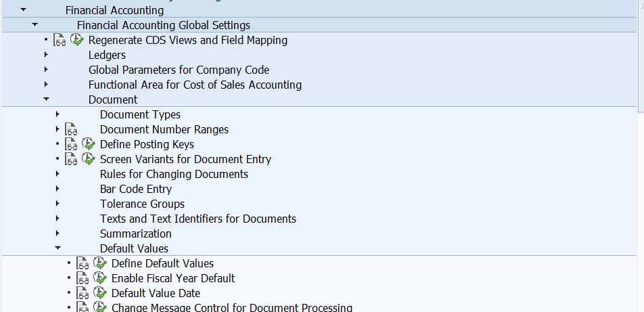Select Enable Fiscal Year Default text

point(173,278)
